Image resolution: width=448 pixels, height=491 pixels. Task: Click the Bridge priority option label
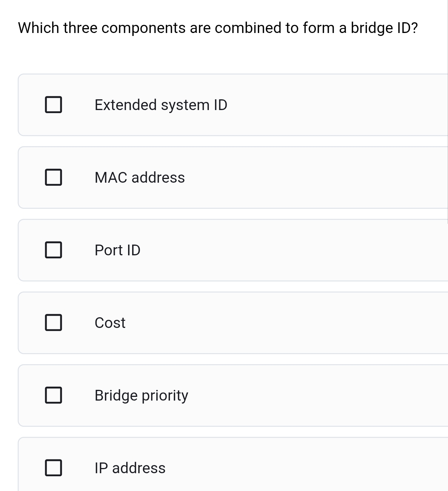pyautogui.click(x=141, y=395)
